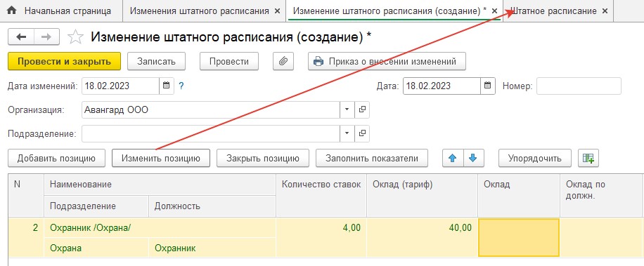
Task: Click Добавить позицию button
Action: click(56, 158)
